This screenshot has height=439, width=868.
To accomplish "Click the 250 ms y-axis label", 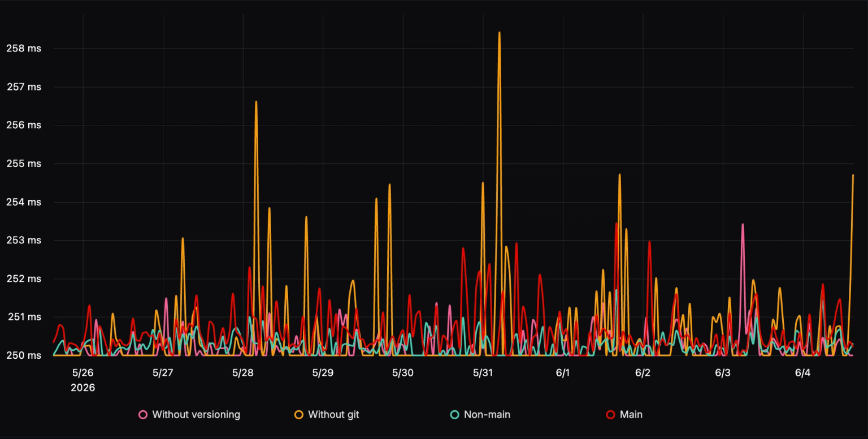I will point(24,355).
